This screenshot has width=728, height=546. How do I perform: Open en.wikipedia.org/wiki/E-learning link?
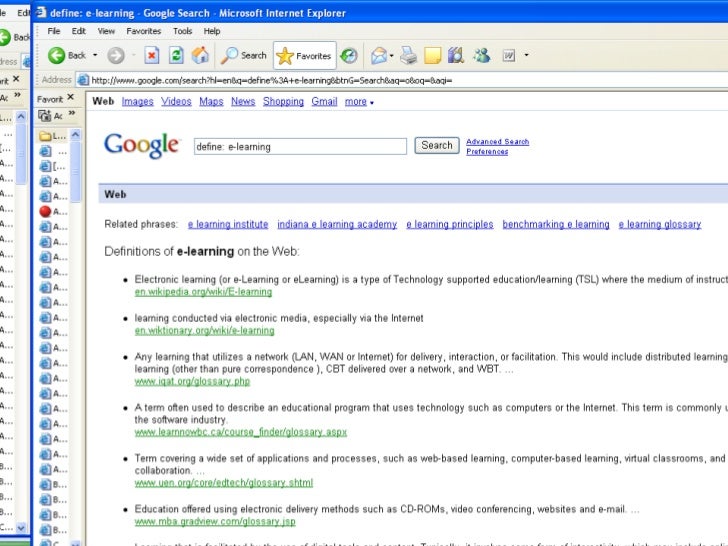pyautogui.click(x=203, y=292)
